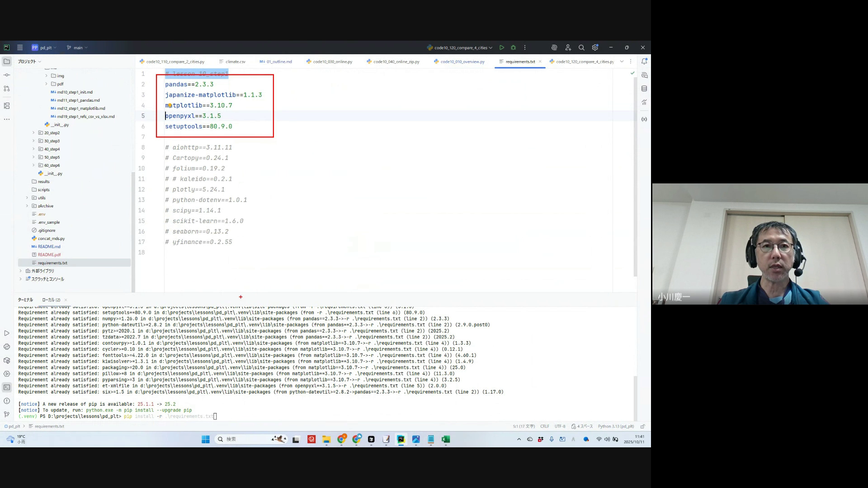Viewport: 868px width, 488px height.
Task: Toggle read-only lock icon in status bar
Action: (642, 426)
